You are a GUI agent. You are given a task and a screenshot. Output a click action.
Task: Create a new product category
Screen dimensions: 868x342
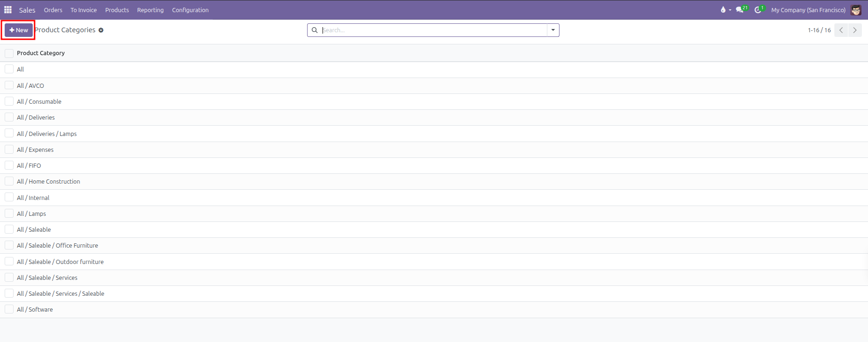tap(19, 30)
